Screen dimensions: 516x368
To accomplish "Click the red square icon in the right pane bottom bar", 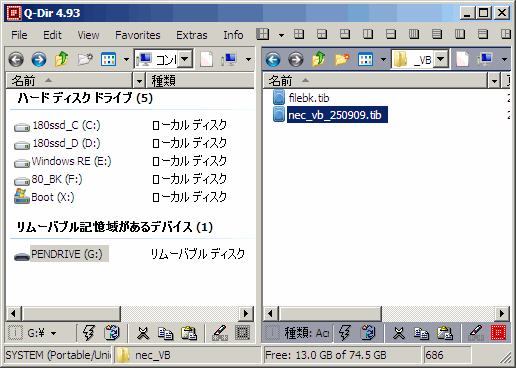I will click(498, 333).
